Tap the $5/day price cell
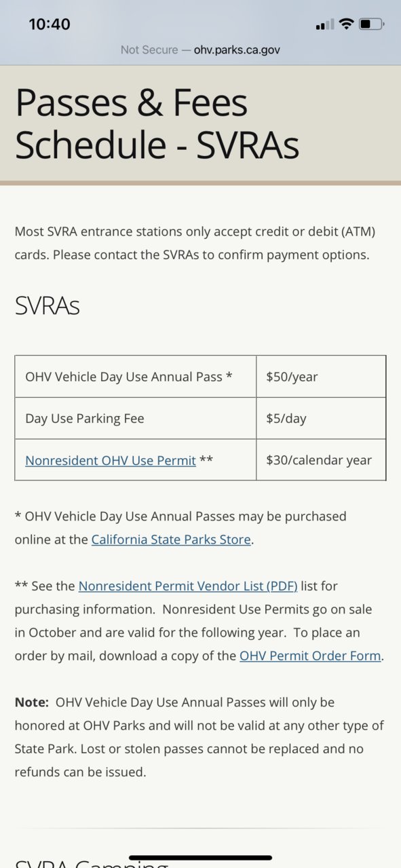The width and height of the screenshot is (401, 868). coord(321,419)
